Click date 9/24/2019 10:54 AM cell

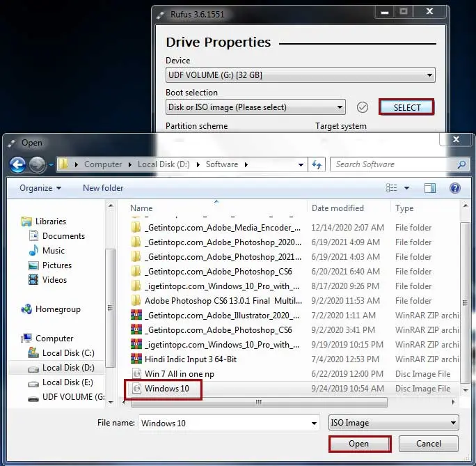tap(347, 389)
